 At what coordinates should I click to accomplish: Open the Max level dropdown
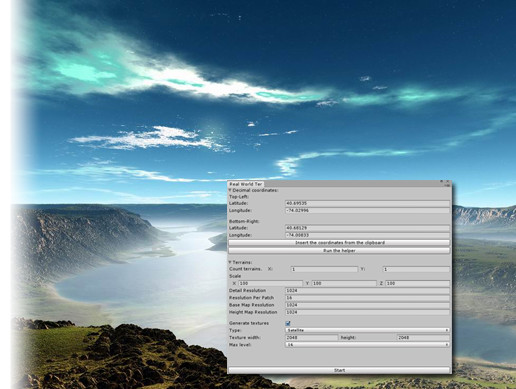(x=367, y=345)
